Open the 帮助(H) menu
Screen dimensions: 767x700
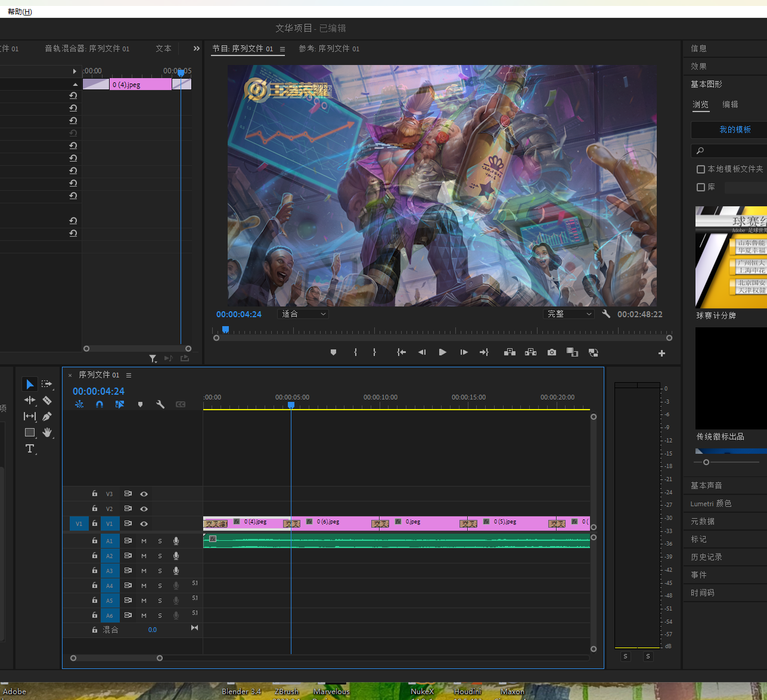click(x=20, y=11)
